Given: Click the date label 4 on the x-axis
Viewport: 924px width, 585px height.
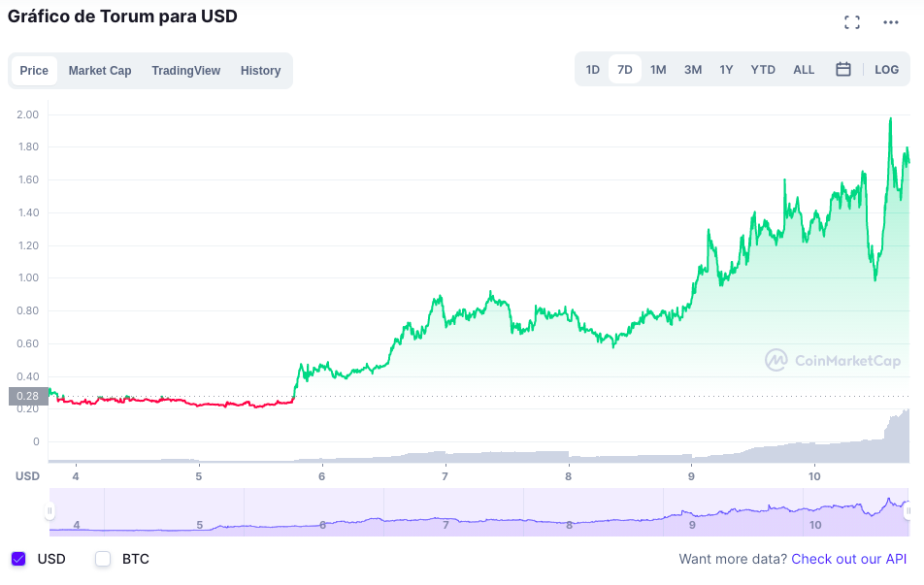Looking at the screenshot, I should 76,476.
